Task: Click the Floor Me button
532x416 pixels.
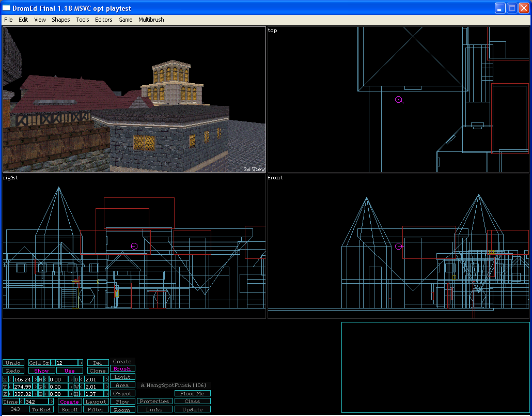Action: click(x=192, y=393)
